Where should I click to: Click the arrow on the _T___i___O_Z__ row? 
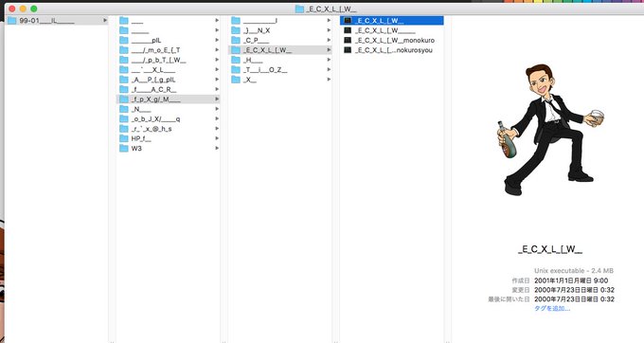click(x=329, y=70)
